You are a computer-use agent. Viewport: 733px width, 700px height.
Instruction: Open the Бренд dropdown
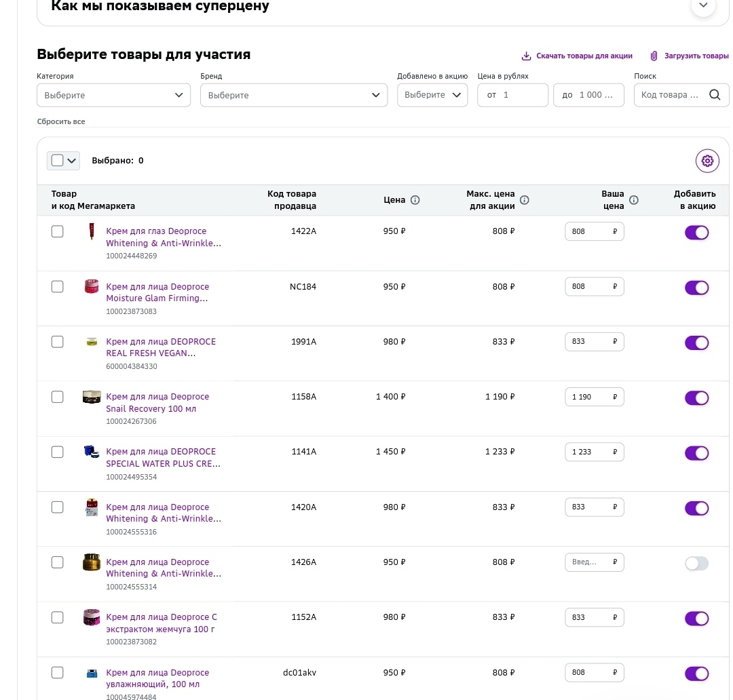[x=293, y=95]
